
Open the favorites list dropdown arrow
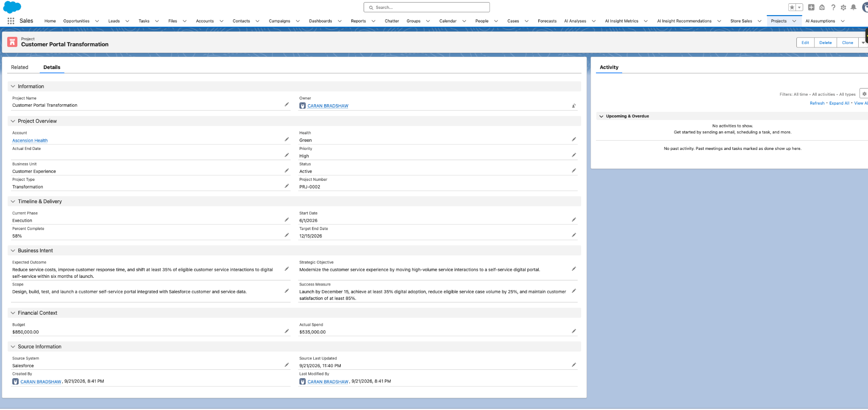click(x=799, y=7)
